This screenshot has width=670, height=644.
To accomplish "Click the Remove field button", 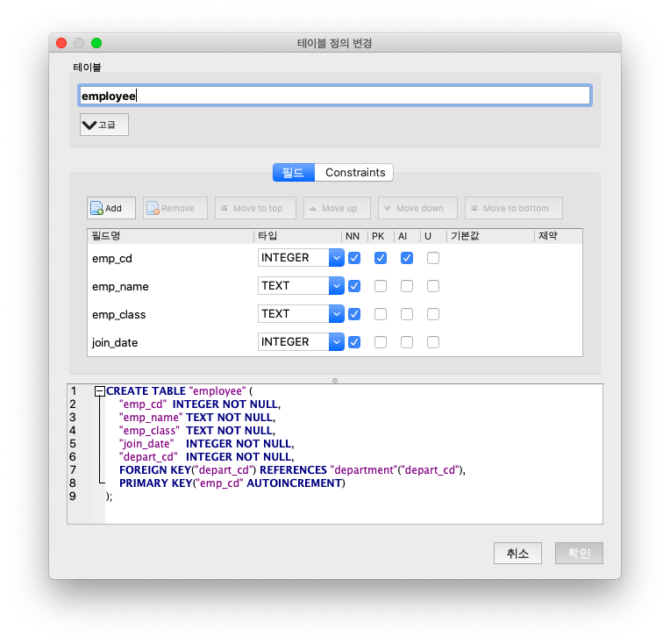I will coord(175,208).
